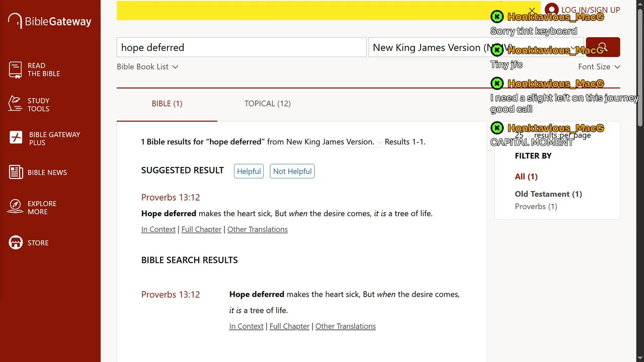Screen dimensions: 644x362
Task: Filter by Old Testament (1)
Action: (x=548, y=194)
